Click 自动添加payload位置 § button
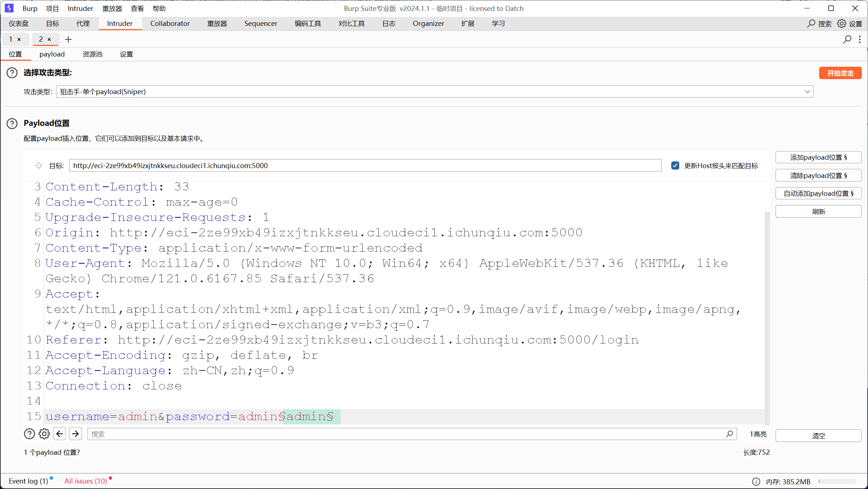 (818, 194)
